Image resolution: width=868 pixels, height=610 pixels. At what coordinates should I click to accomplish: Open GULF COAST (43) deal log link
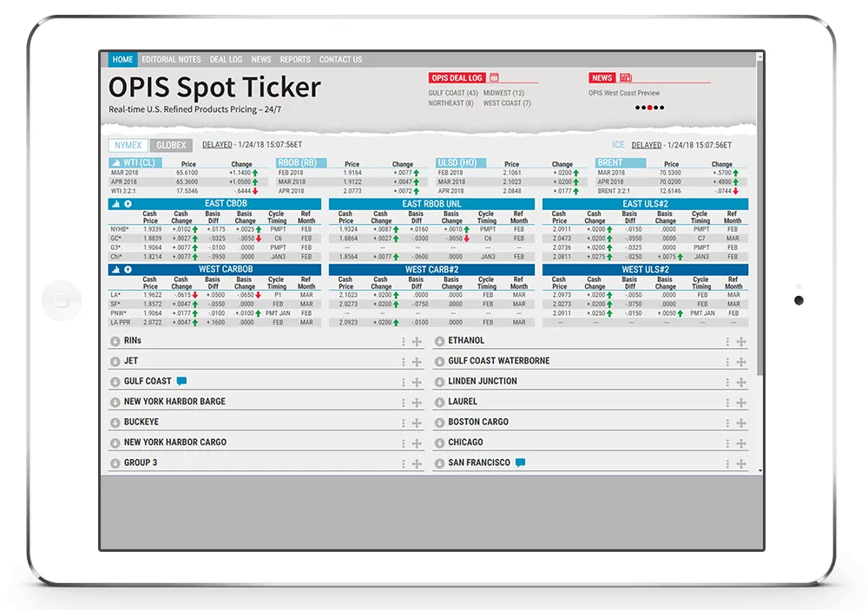pyautogui.click(x=453, y=93)
